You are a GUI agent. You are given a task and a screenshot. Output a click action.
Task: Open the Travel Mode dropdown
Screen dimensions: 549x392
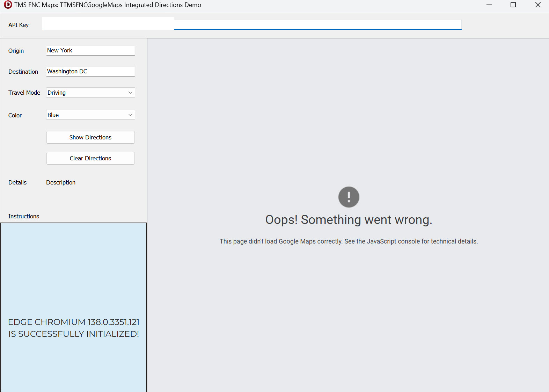click(90, 93)
